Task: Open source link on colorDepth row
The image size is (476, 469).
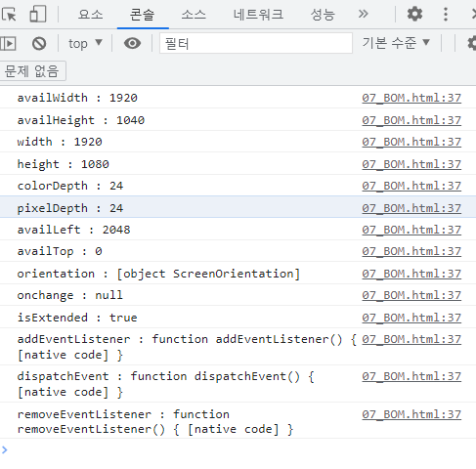Action: [411, 186]
